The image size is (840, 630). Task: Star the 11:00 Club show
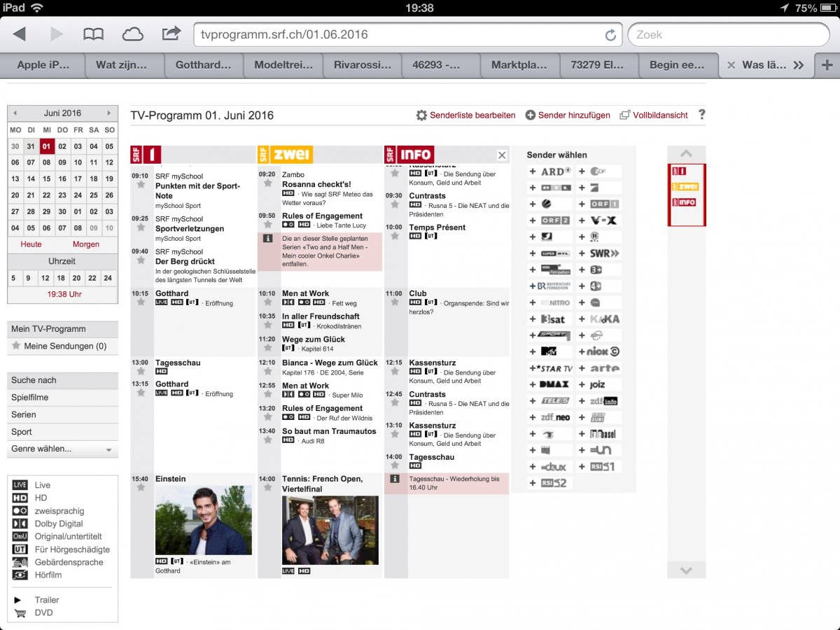(395, 302)
